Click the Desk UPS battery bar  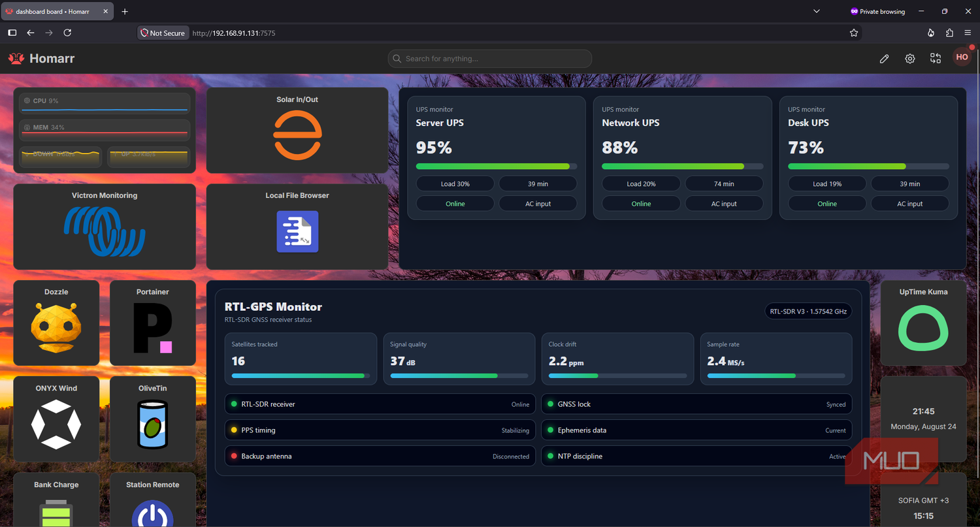click(868, 167)
